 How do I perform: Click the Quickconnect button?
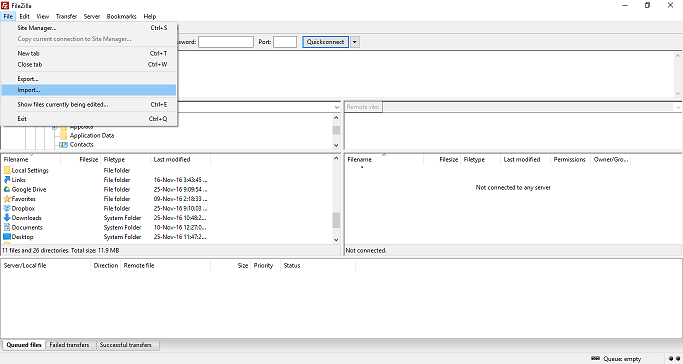point(325,42)
